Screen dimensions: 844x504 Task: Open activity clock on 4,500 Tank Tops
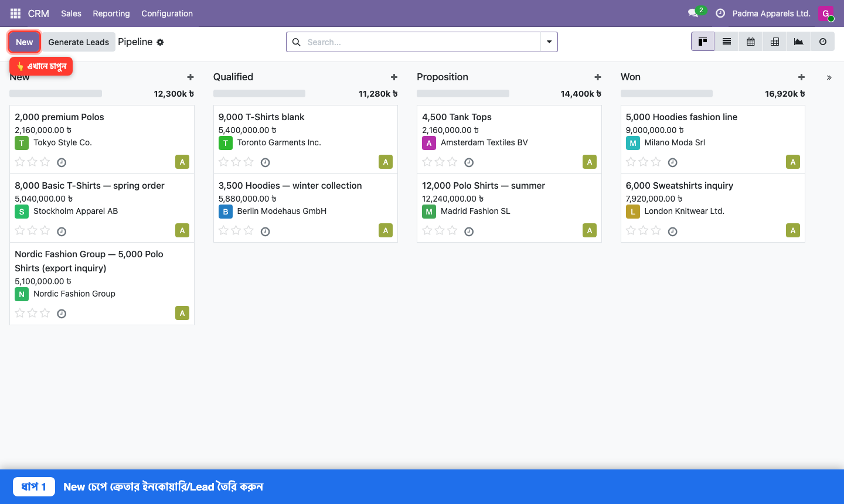469,162
